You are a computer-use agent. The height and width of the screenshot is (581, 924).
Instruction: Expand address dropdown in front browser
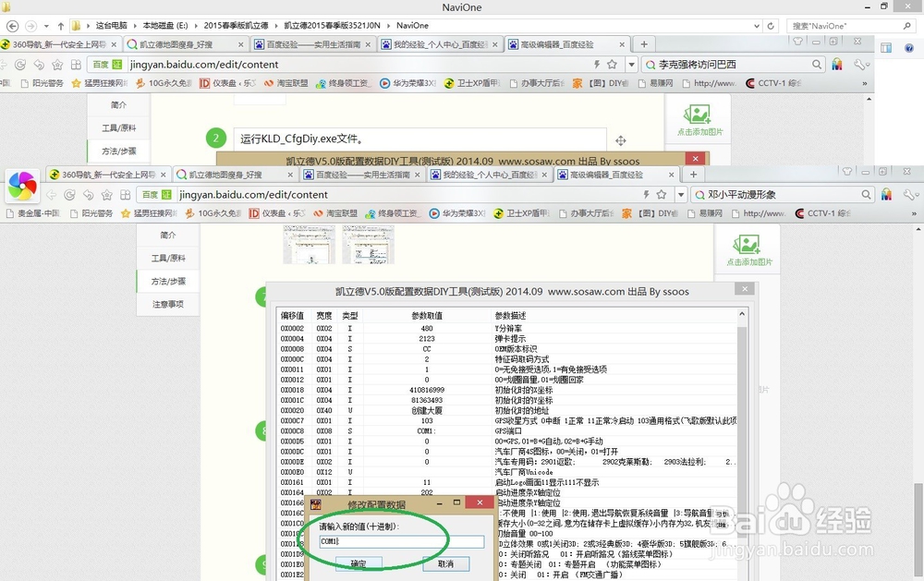coord(681,195)
